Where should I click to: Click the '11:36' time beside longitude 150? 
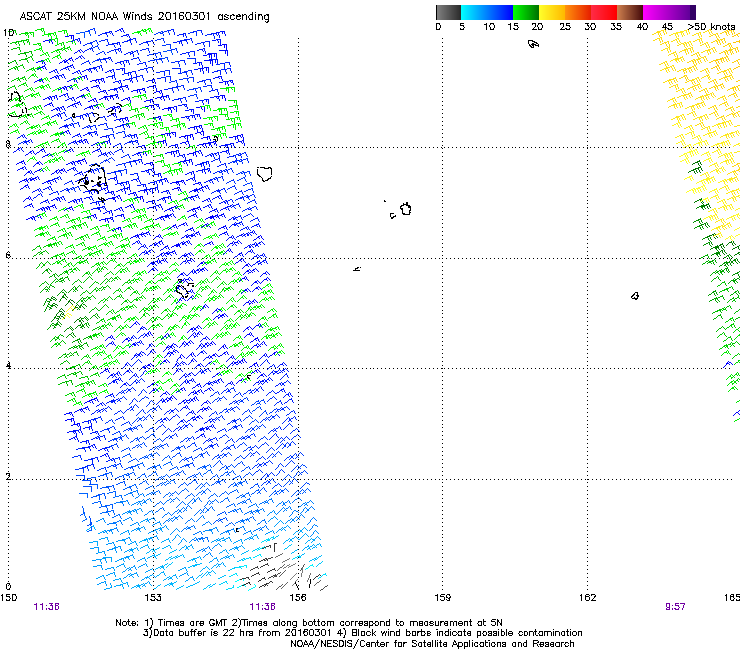[x=46, y=607]
